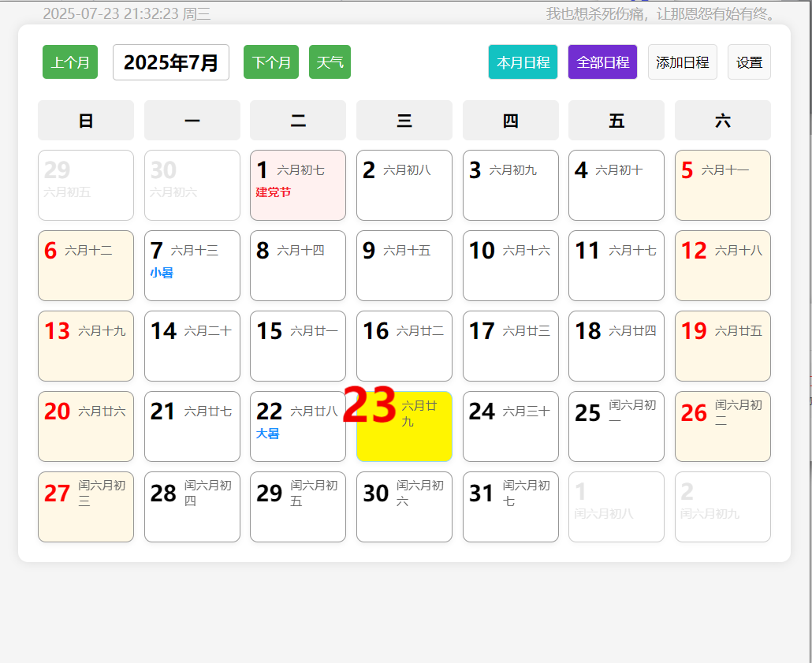
Task: Select July 18 六月廿四
Action: tap(616, 346)
